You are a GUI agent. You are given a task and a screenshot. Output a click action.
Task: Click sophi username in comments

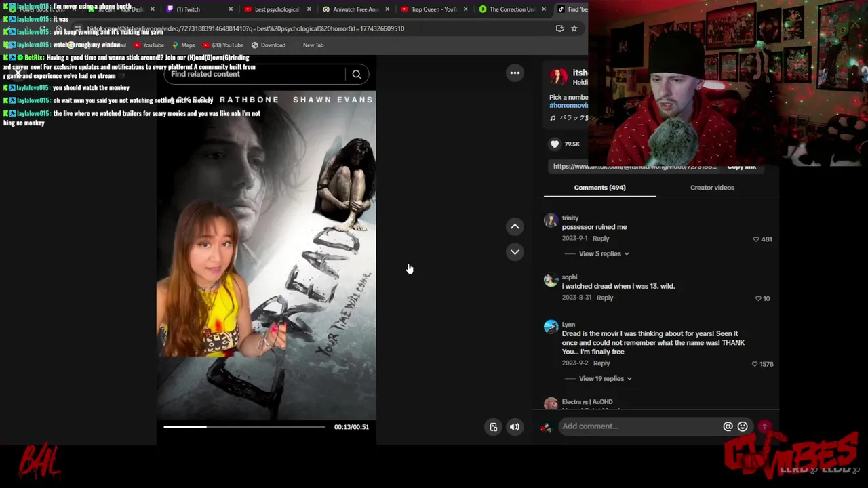570,277
